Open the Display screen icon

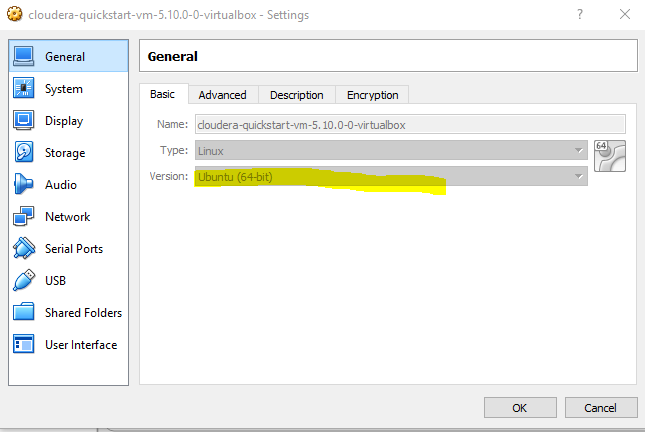[23, 120]
